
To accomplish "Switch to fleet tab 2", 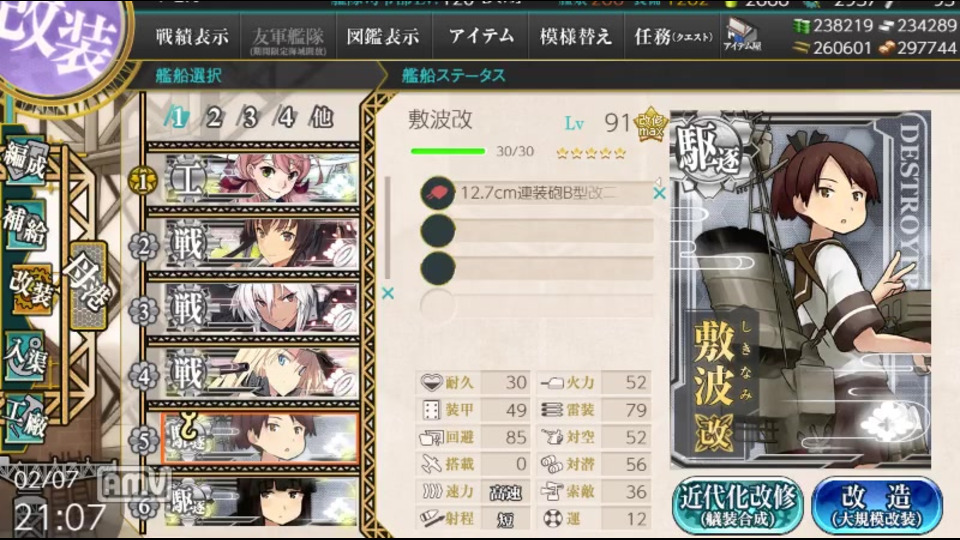I will (213, 116).
